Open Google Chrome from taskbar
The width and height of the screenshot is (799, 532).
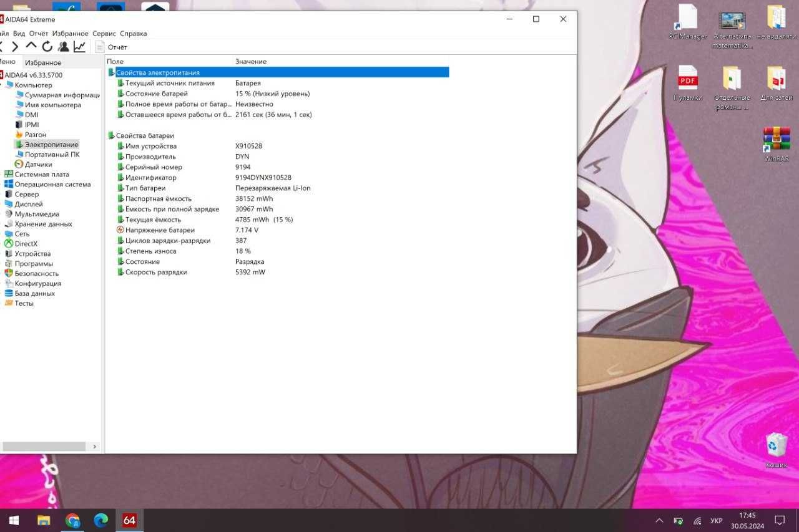(72, 520)
